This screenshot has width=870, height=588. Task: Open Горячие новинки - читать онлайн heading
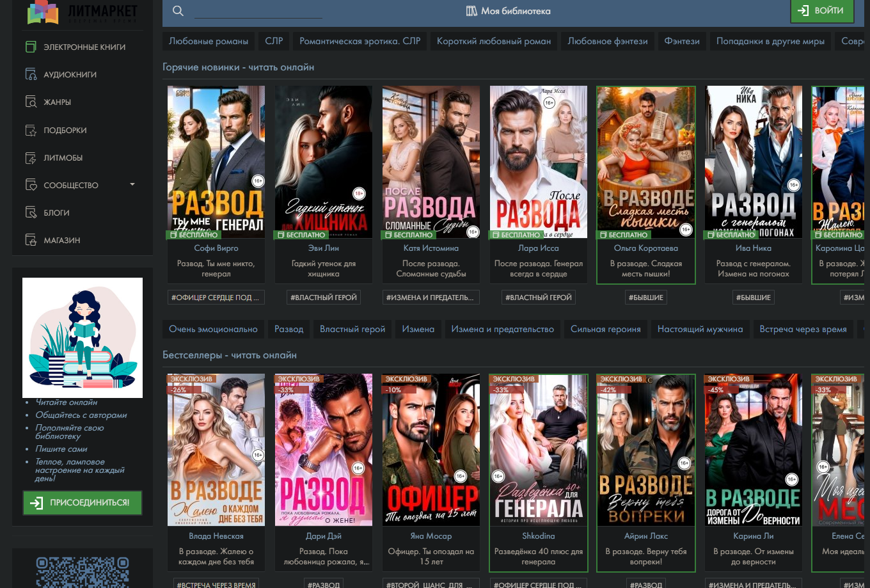tap(238, 67)
